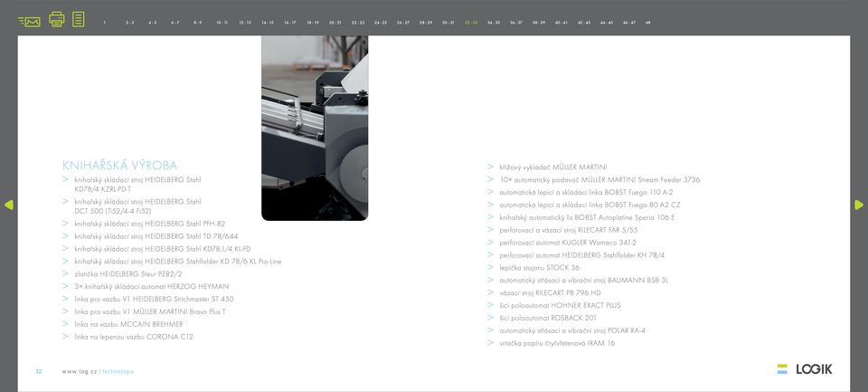Image resolution: width=868 pixels, height=392 pixels.
Task: Click 'zlatička HEIDELBERG Steur PZB2/2' entry
Action: coord(128,274)
